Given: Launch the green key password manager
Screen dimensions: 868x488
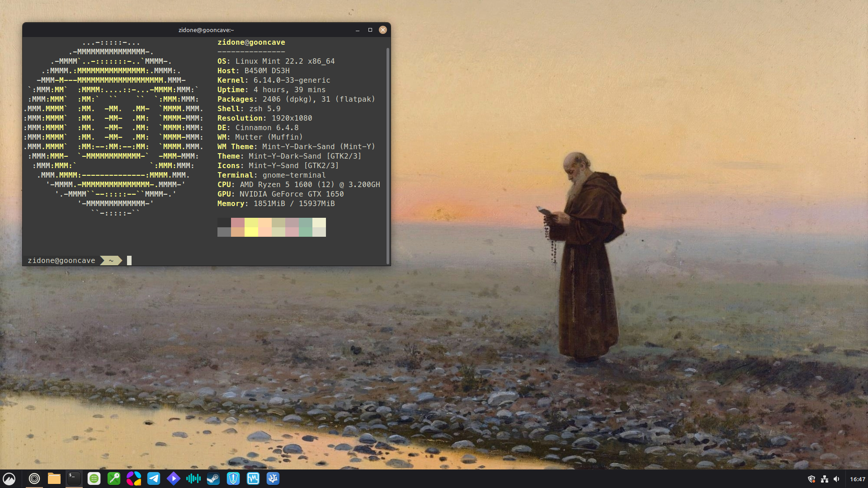Looking at the screenshot, I should [x=114, y=479].
